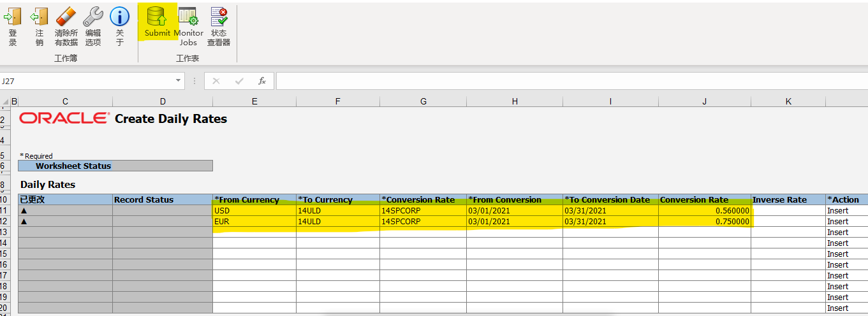Select column header E
Image resolution: width=868 pixels, height=316 pixels.
254,101
